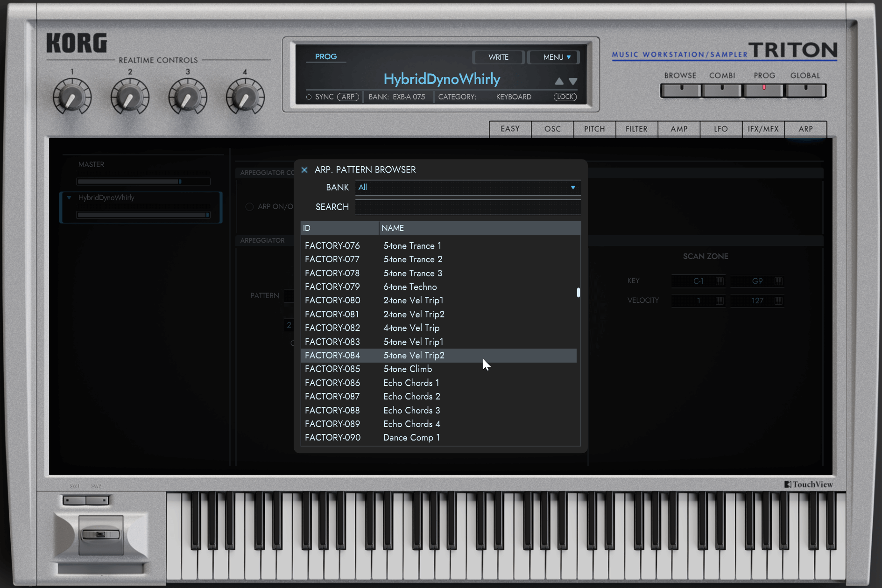Click realtime control knob 2
Image resolution: width=882 pixels, height=588 pixels.
point(130,97)
